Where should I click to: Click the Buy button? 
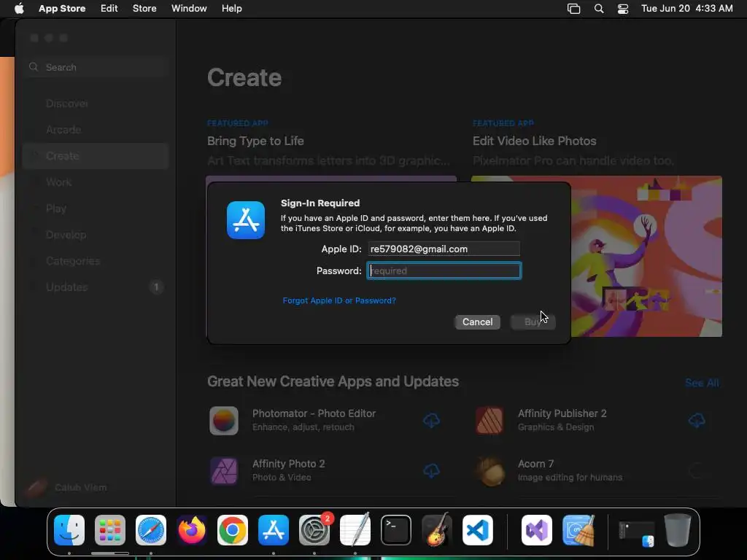(533, 322)
